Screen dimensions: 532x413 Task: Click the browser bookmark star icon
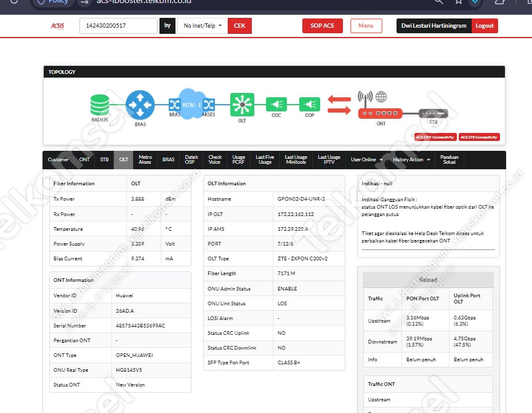tap(459, 2)
